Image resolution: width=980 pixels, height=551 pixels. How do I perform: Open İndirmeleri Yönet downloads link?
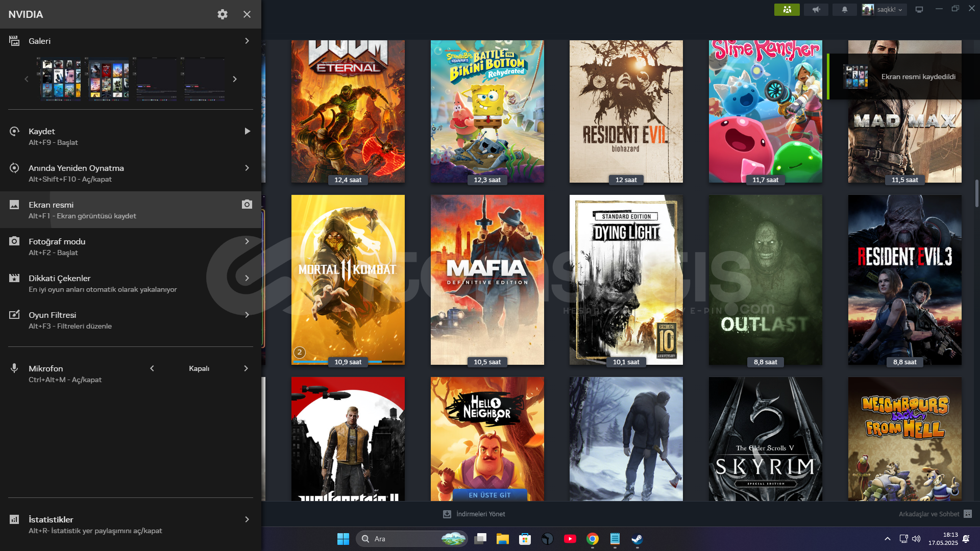pos(474,514)
